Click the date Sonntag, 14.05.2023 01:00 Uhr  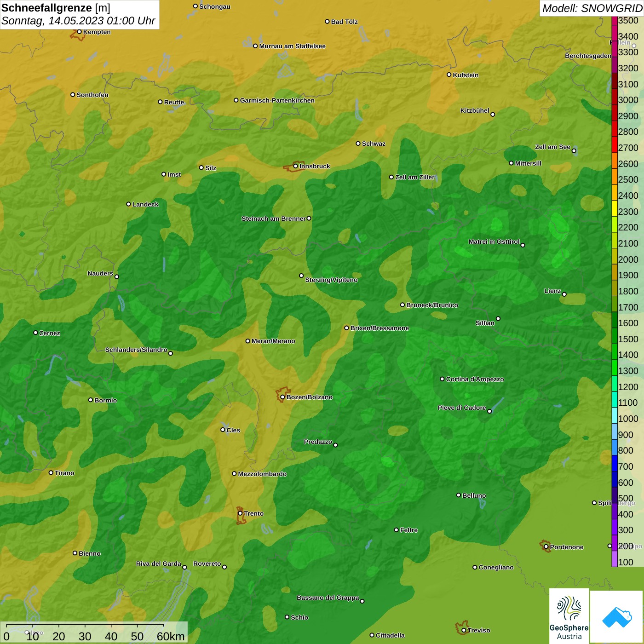[78, 21]
